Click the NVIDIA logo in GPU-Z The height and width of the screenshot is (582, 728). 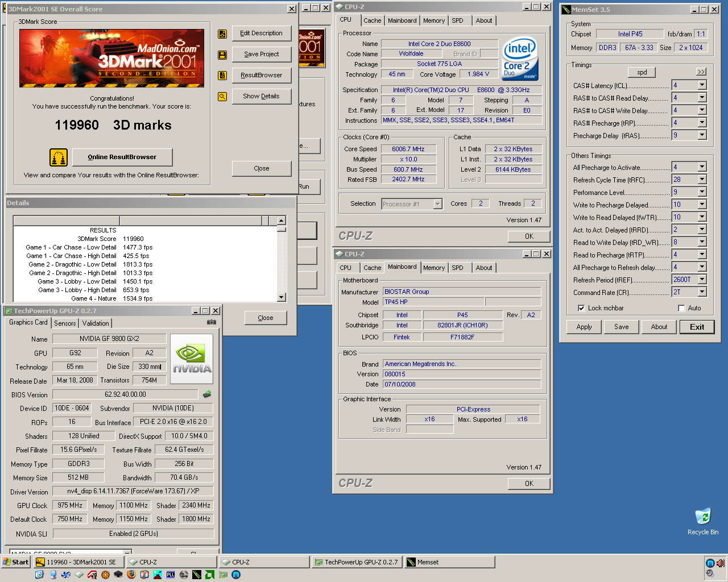click(192, 359)
